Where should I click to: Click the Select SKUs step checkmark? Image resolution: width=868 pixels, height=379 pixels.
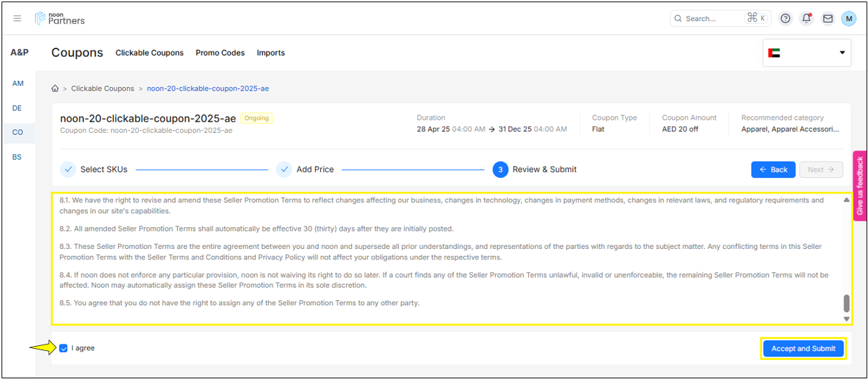pos(68,169)
